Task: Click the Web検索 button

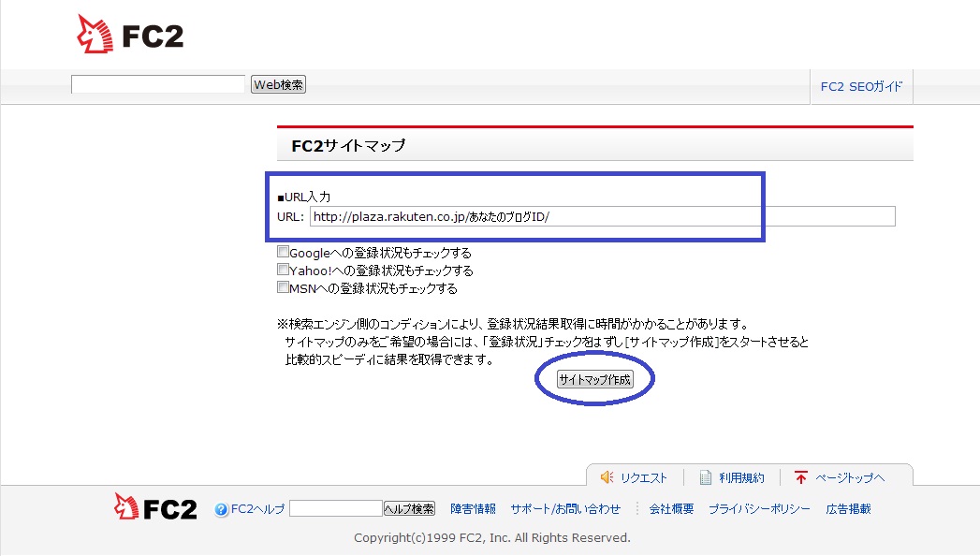Action: click(x=279, y=84)
